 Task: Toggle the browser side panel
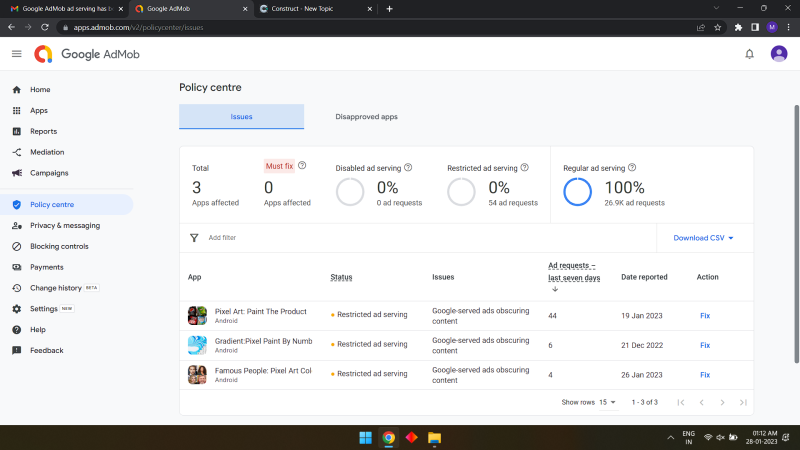click(x=755, y=28)
